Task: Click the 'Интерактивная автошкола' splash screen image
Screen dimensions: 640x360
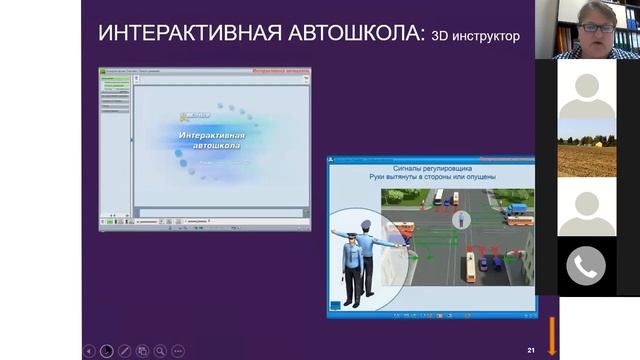Action: pos(205,149)
